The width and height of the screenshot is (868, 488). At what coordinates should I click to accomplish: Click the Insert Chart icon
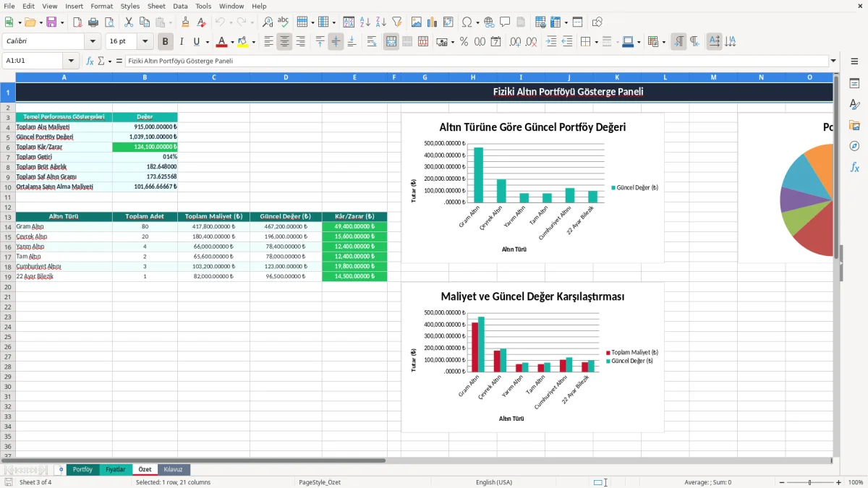[x=433, y=22]
